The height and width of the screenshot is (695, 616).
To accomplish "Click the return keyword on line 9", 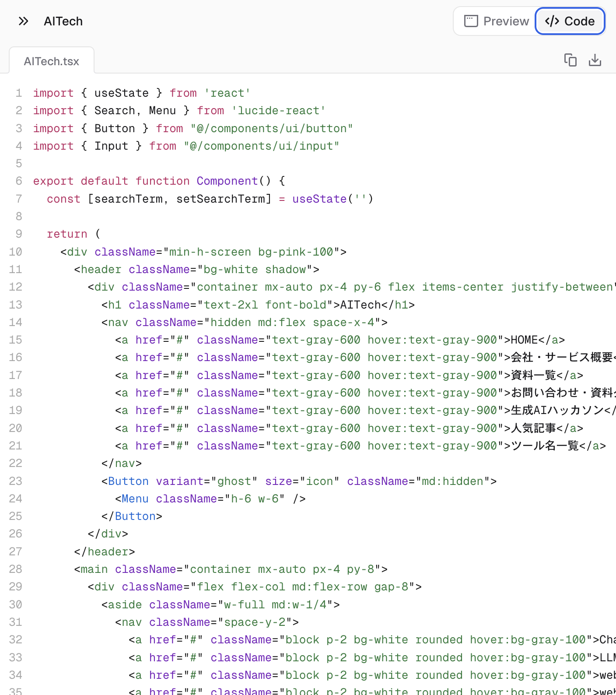I will point(67,234).
